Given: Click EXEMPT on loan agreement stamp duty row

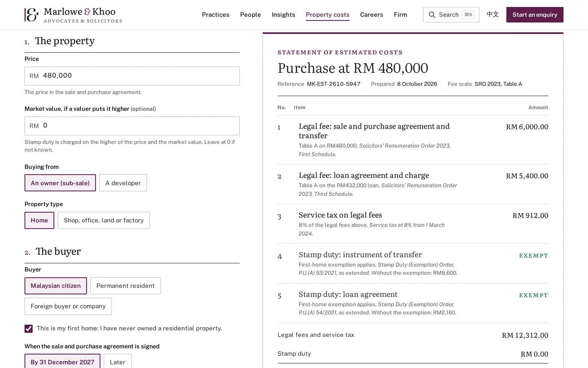Looking at the screenshot, I should [x=534, y=295].
